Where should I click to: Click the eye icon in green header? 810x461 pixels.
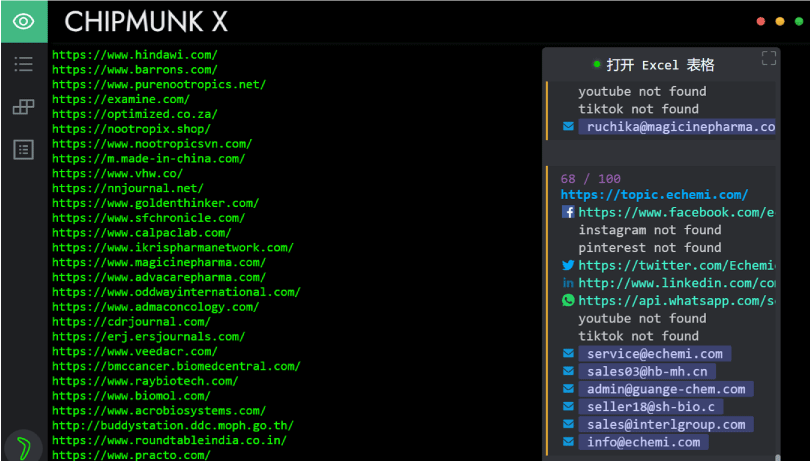tap(24, 22)
